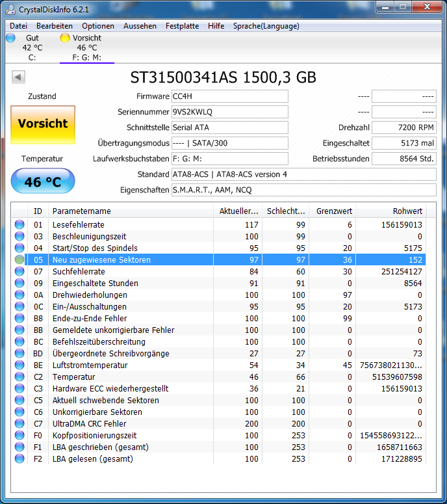Click the Betriebsstunden field 8564 Std.
The width and height of the screenshot is (447, 504).
point(404,159)
